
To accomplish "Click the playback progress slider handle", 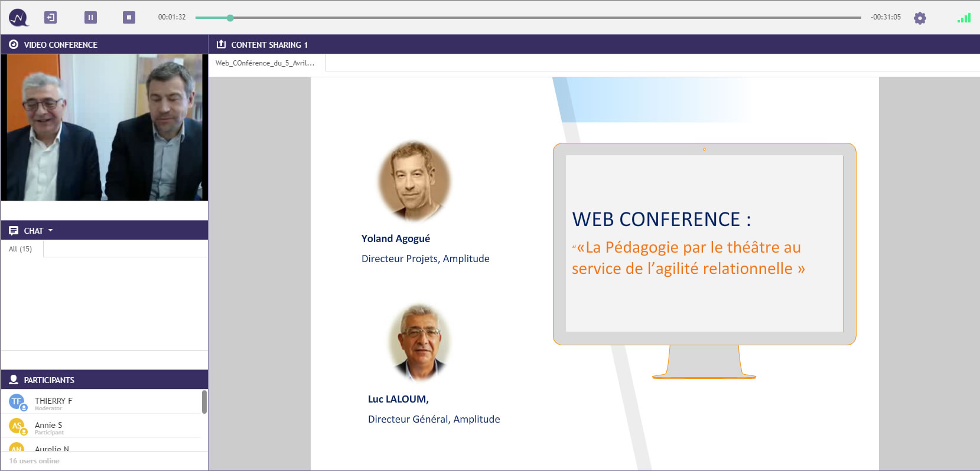I will (230, 18).
